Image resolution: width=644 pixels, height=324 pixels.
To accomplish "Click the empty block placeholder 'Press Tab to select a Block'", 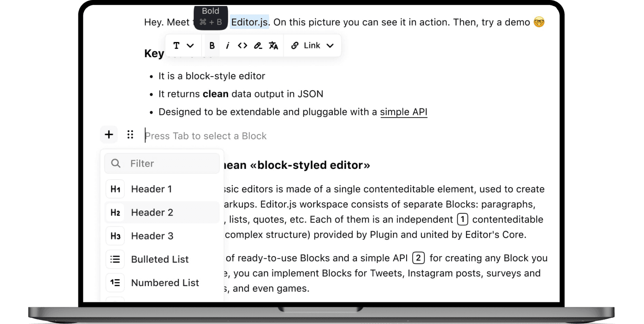I will click(x=206, y=136).
